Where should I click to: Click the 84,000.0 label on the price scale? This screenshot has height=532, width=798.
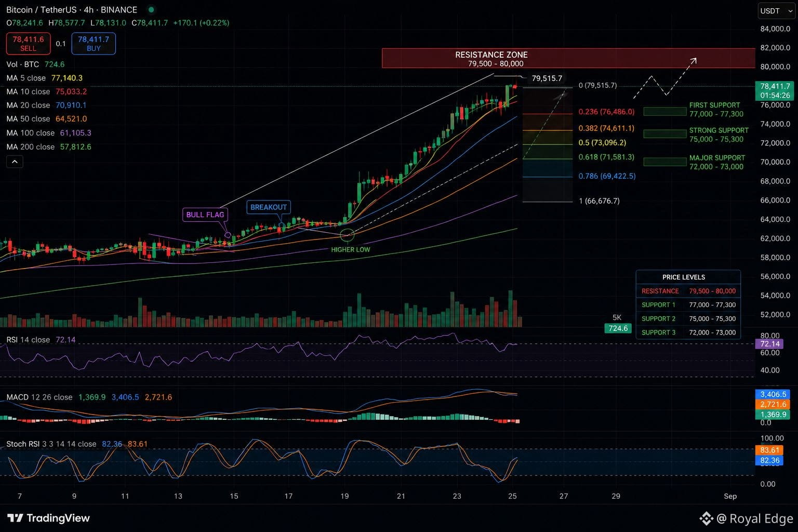coord(775,29)
